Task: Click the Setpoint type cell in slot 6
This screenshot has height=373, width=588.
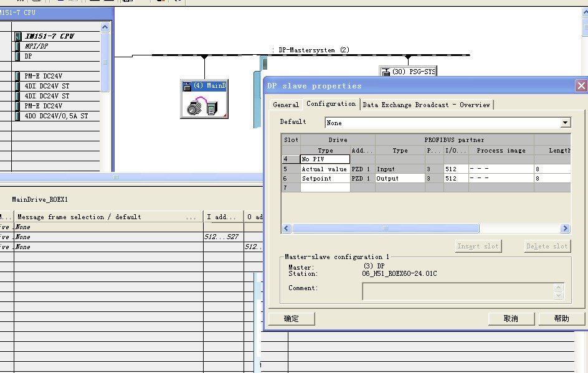Action: click(x=325, y=178)
